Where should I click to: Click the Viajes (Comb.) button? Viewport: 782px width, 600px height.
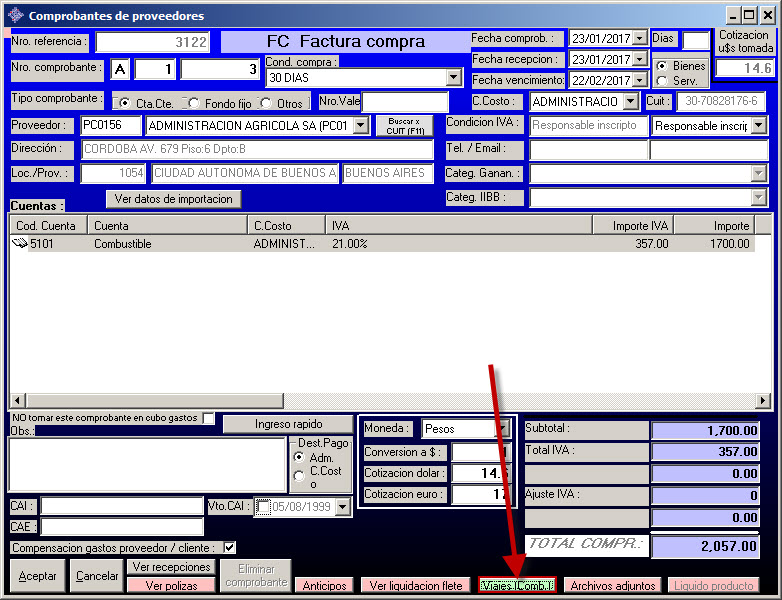click(516, 585)
